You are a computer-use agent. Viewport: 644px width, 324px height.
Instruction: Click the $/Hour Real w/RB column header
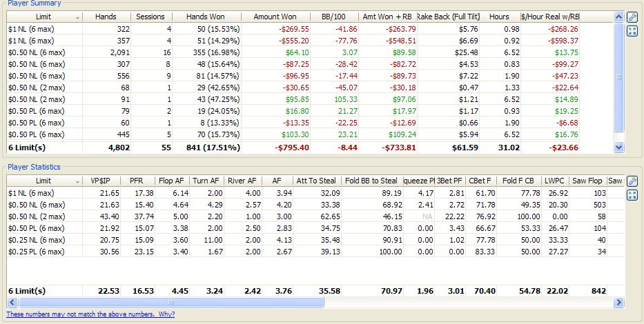click(x=550, y=17)
